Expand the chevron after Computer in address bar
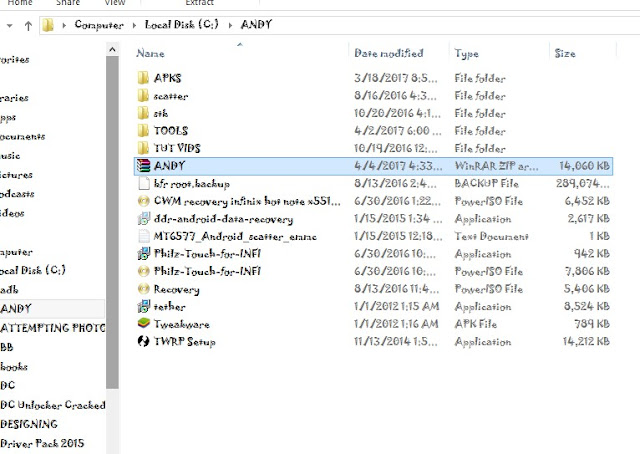The width and height of the screenshot is (640, 454). pyautogui.click(x=134, y=25)
